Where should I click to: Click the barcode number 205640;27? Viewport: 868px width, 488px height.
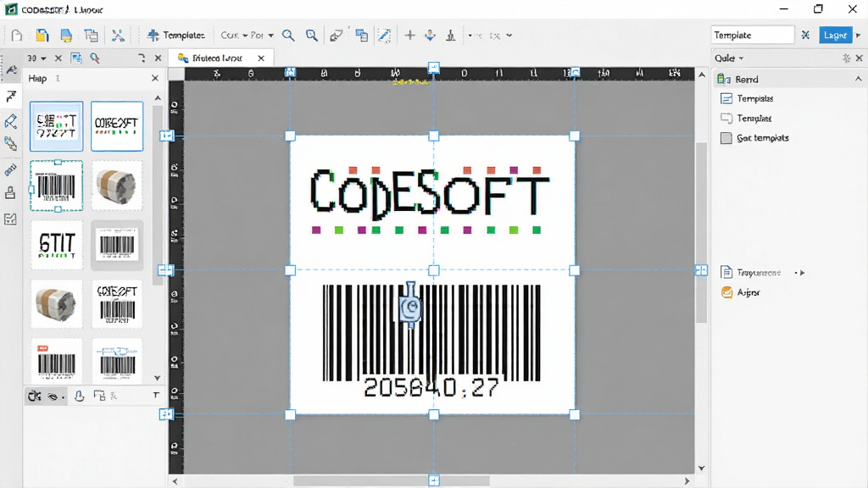(431, 388)
